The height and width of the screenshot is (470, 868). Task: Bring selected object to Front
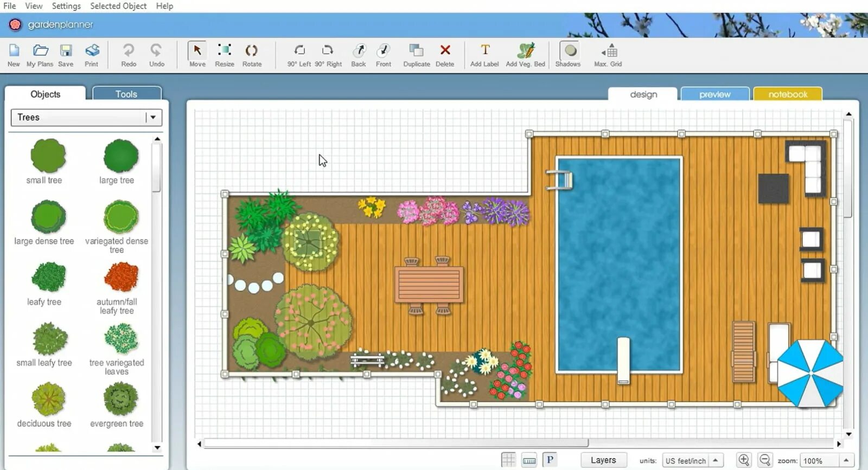pos(384,50)
